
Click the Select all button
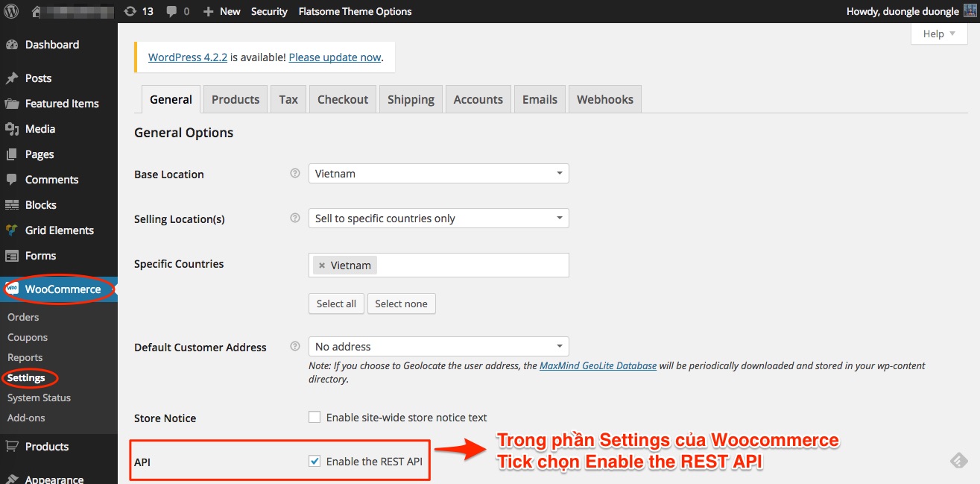coord(336,304)
